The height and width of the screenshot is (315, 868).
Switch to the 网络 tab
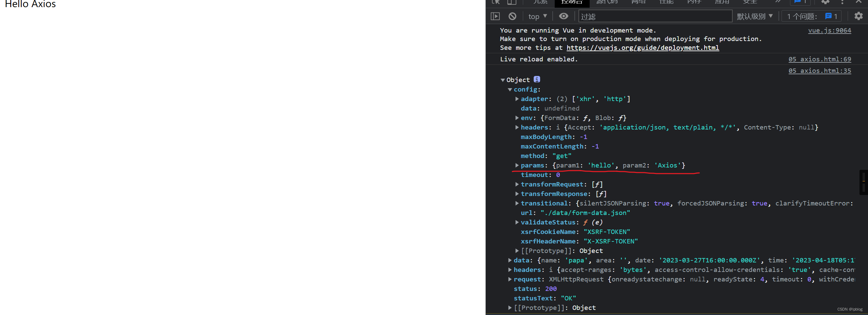[638, 2]
